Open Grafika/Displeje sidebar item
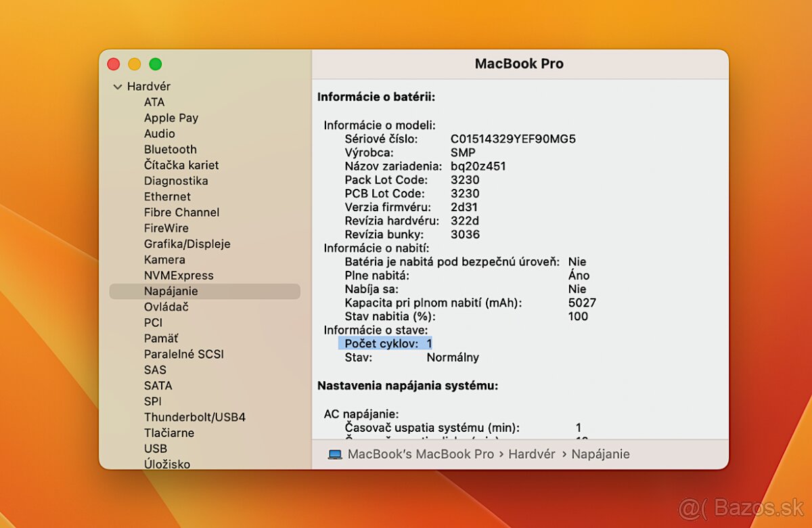Image resolution: width=812 pixels, height=528 pixels. tap(187, 244)
